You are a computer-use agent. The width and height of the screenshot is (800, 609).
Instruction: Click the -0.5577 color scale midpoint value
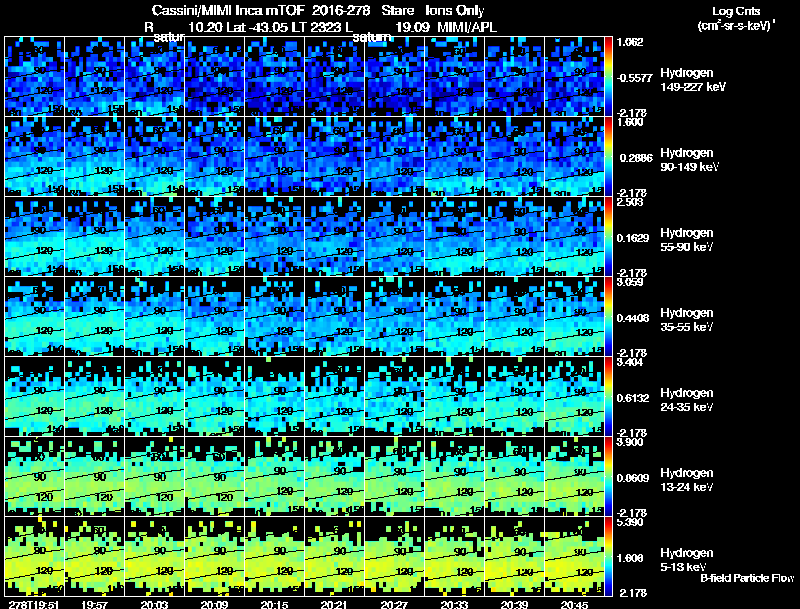coord(635,78)
